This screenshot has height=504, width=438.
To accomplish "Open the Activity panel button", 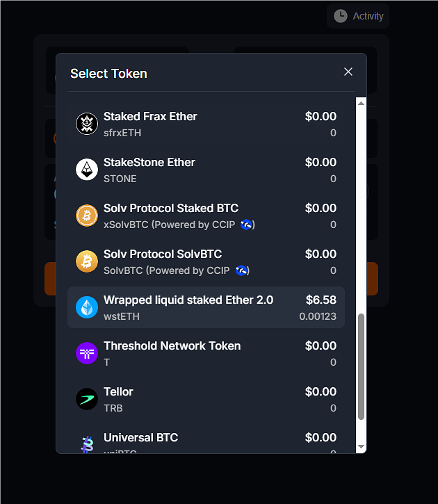I will tap(358, 16).
